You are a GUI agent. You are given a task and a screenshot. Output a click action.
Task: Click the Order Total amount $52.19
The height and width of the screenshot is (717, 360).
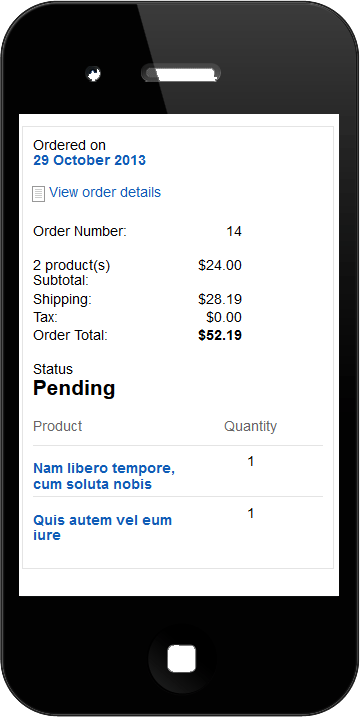[220, 336]
